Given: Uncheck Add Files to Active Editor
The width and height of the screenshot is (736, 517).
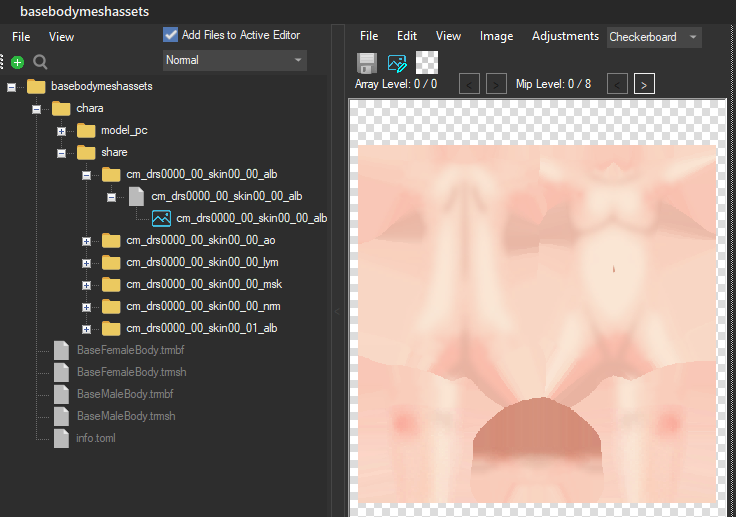Looking at the screenshot, I should [170, 35].
